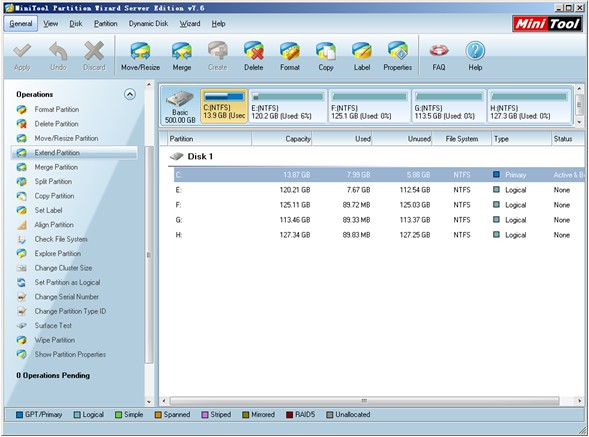589x437 pixels.
Task: Click the Show Partition Properties sidebar icon
Action: point(22,354)
